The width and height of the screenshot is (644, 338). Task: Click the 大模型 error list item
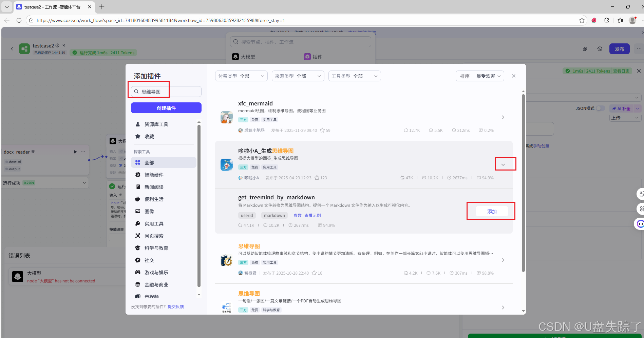click(67, 277)
